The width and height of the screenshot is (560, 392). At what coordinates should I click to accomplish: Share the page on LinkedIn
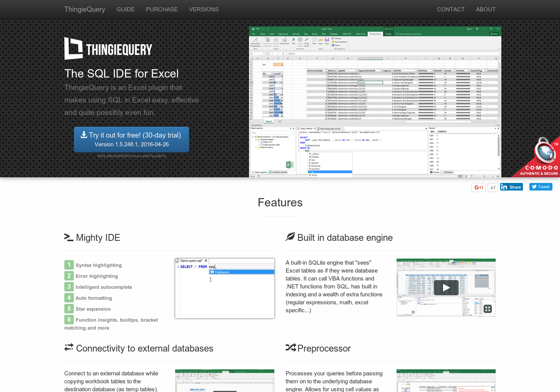pos(512,187)
